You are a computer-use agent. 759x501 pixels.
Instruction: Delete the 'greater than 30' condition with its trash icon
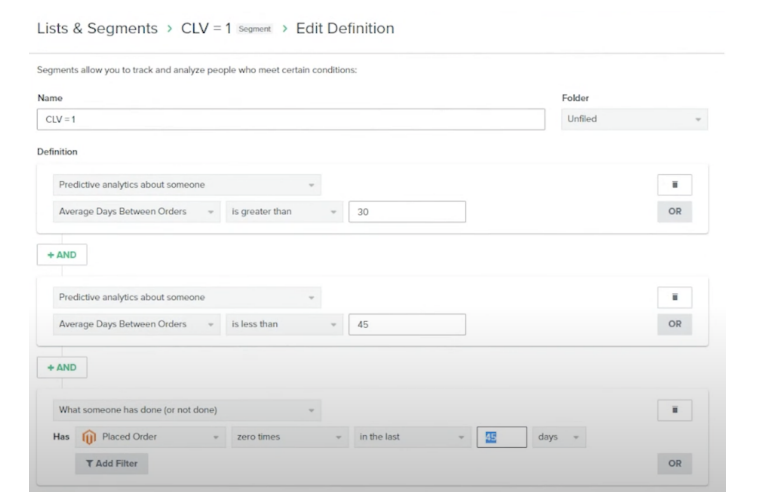[674, 184]
